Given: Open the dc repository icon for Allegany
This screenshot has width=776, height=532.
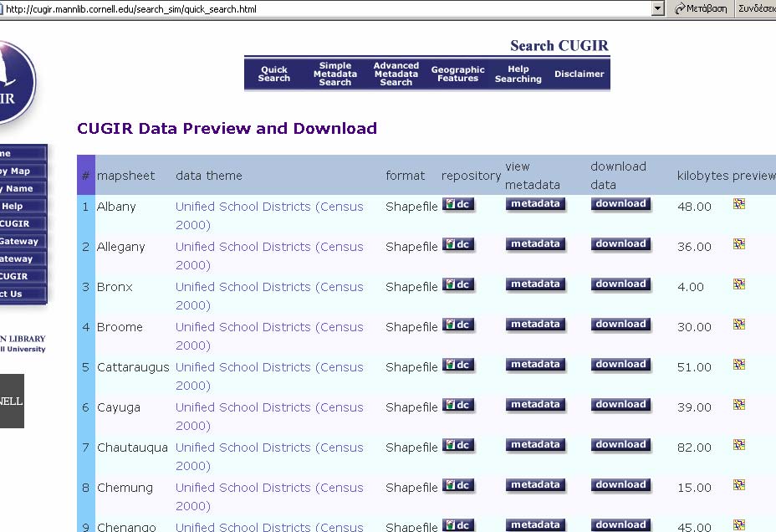Looking at the screenshot, I should coord(458,244).
